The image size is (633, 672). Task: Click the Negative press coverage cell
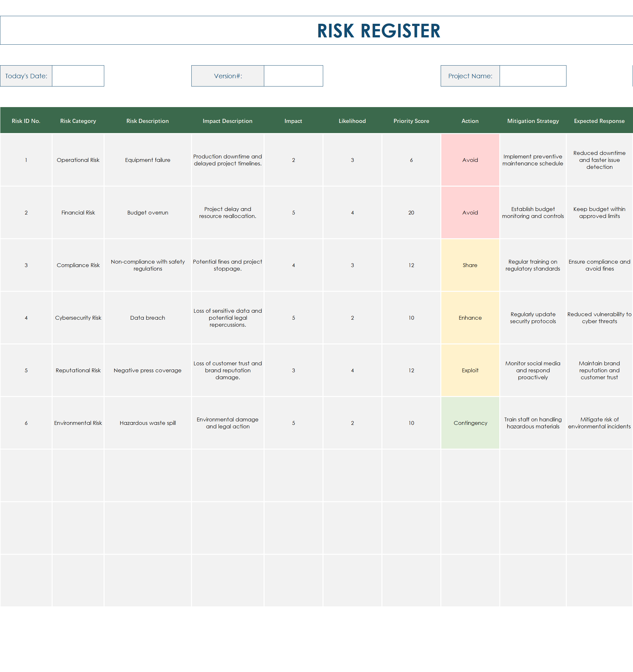[x=148, y=370]
